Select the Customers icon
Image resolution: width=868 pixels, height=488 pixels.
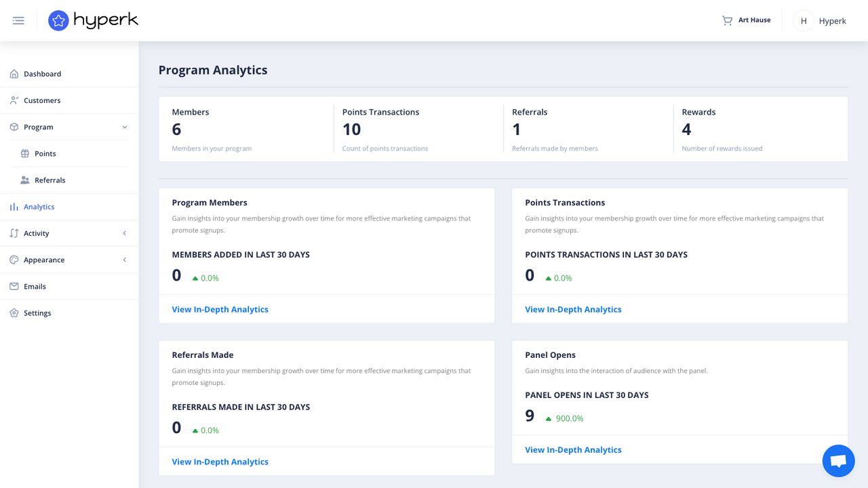coord(14,100)
